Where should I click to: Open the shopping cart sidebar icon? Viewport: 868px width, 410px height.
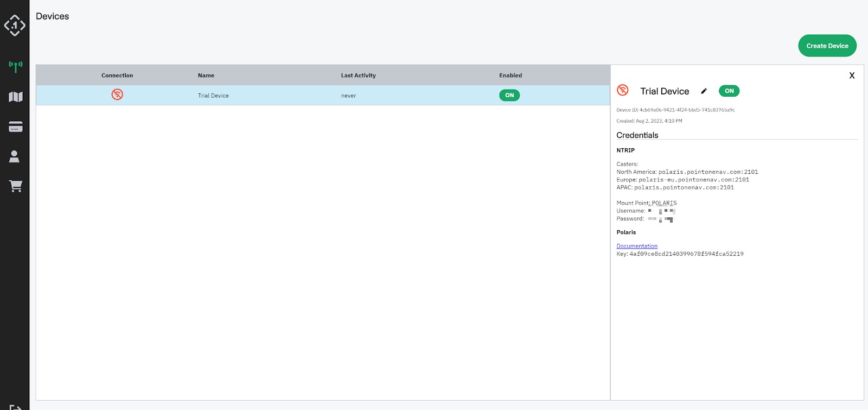point(16,186)
